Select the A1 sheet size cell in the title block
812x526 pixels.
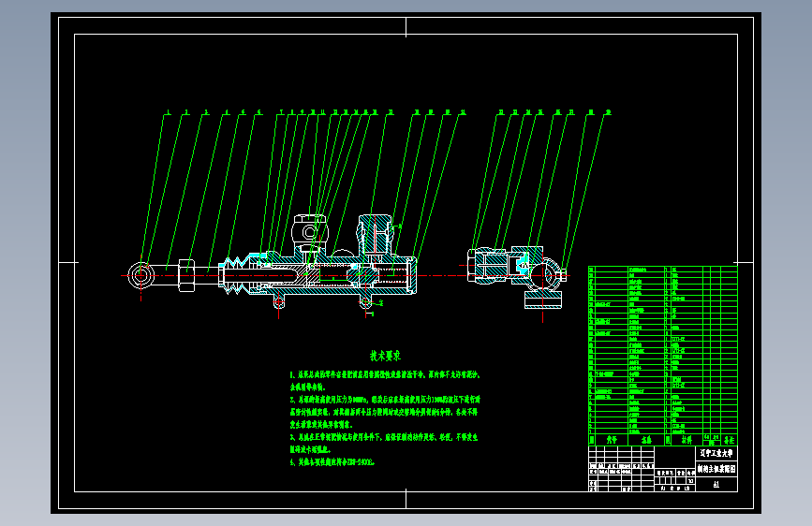click(x=716, y=485)
